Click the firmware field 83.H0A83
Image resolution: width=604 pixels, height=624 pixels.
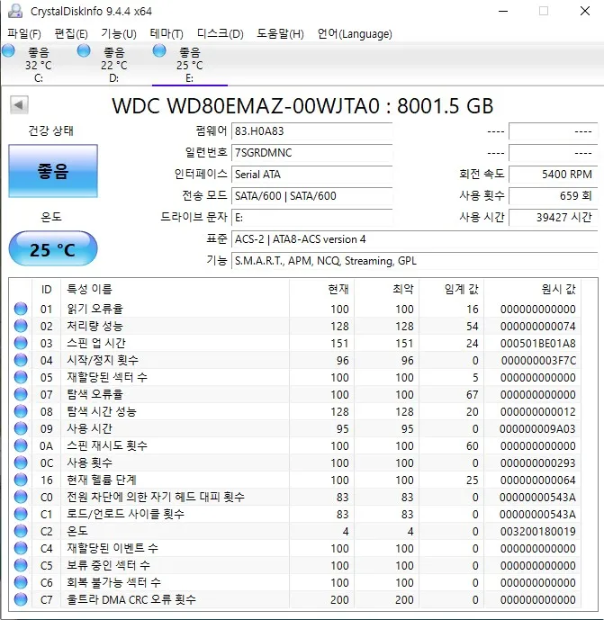(x=312, y=131)
